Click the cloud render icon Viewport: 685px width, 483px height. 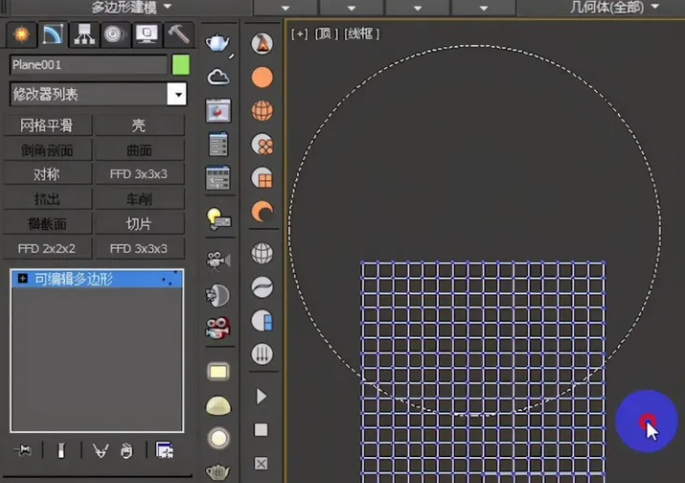[x=218, y=77]
